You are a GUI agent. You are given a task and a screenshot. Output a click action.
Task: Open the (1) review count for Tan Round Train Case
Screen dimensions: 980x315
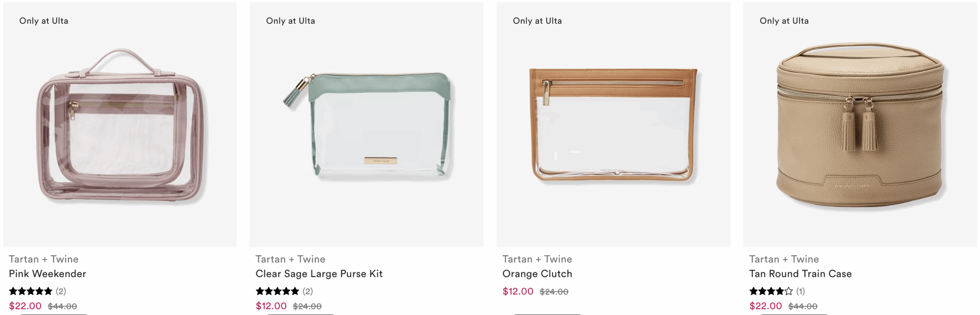(x=800, y=291)
